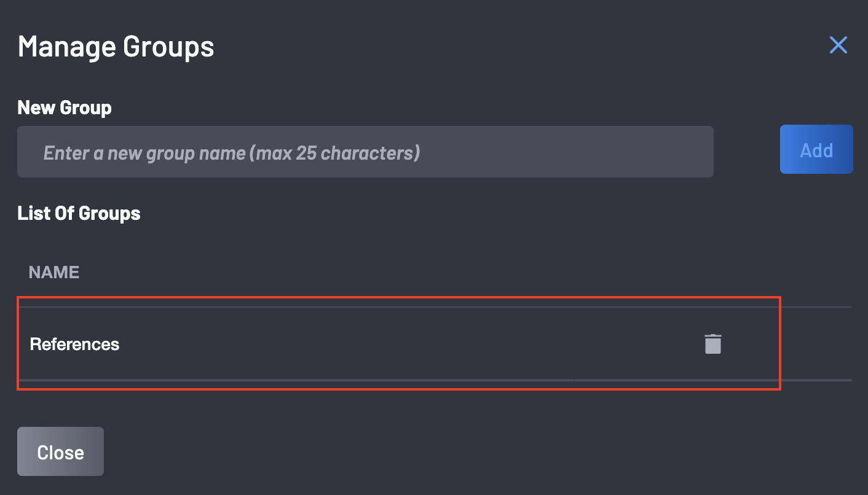Delete the References group with trash icon
868x495 pixels.
tap(712, 344)
